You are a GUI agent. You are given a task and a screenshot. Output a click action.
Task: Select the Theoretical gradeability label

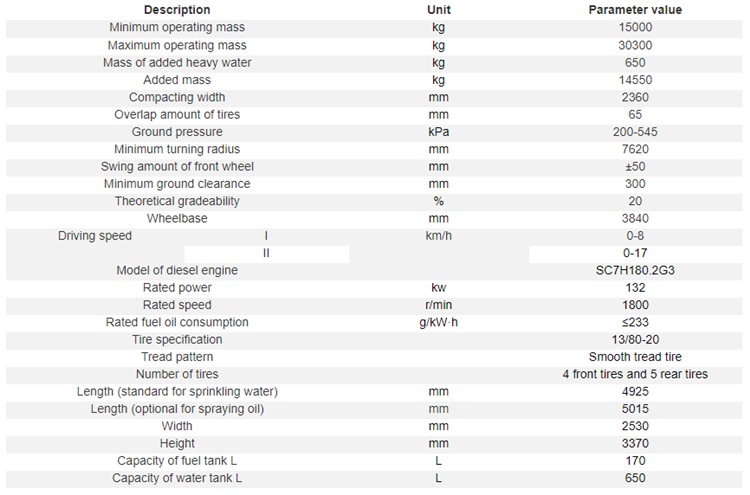pos(177,201)
